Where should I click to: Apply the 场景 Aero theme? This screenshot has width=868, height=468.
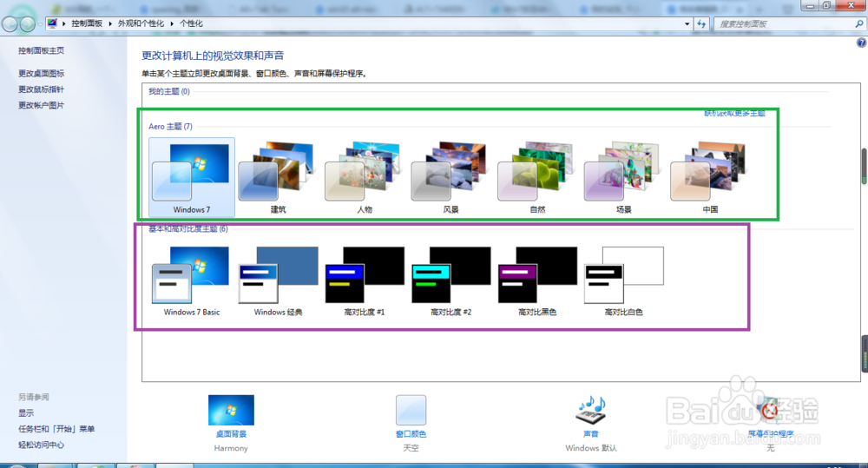coord(623,177)
